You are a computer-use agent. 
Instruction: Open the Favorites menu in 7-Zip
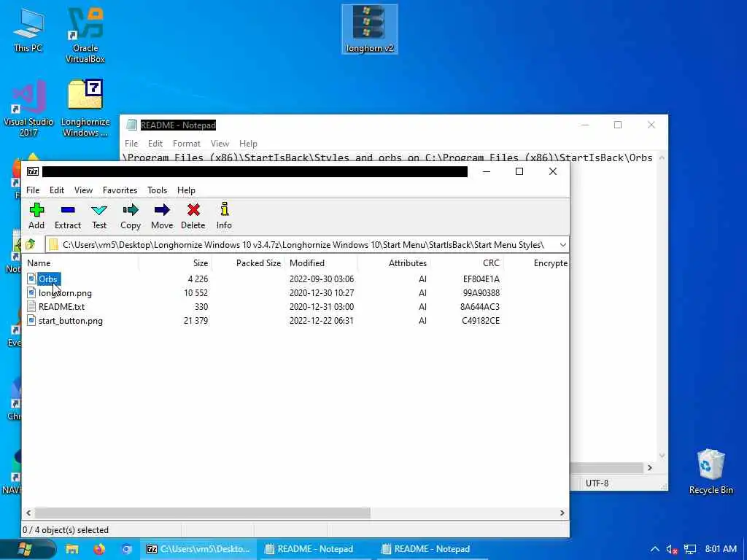120,190
